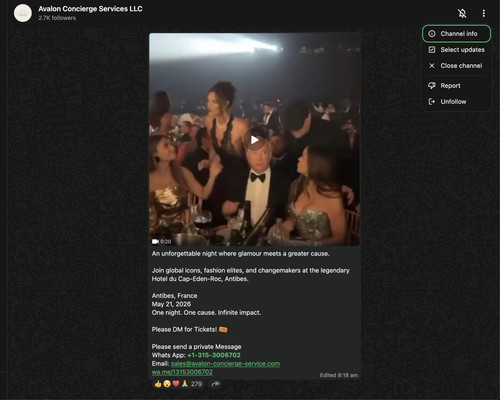The height and width of the screenshot is (400, 500).
Task: Click the praying hands reaction emoji
Action: pyautogui.click(x=185, y=384)
